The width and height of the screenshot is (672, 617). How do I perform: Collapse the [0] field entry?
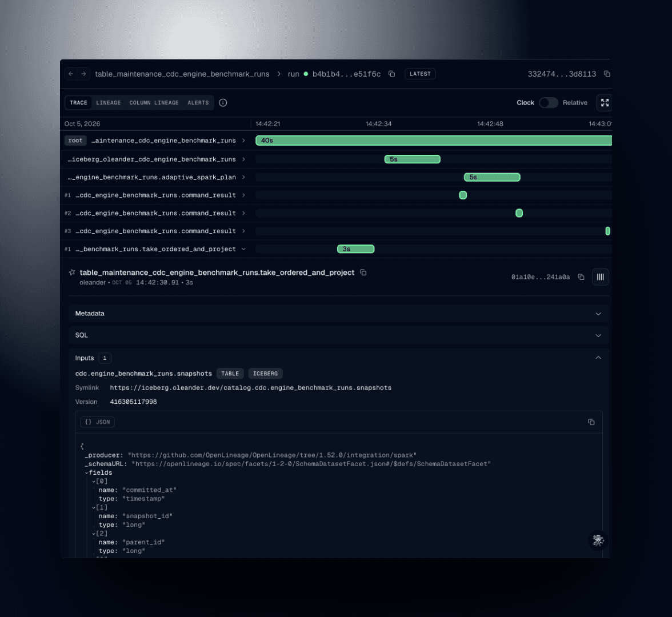tap(94, 482)
